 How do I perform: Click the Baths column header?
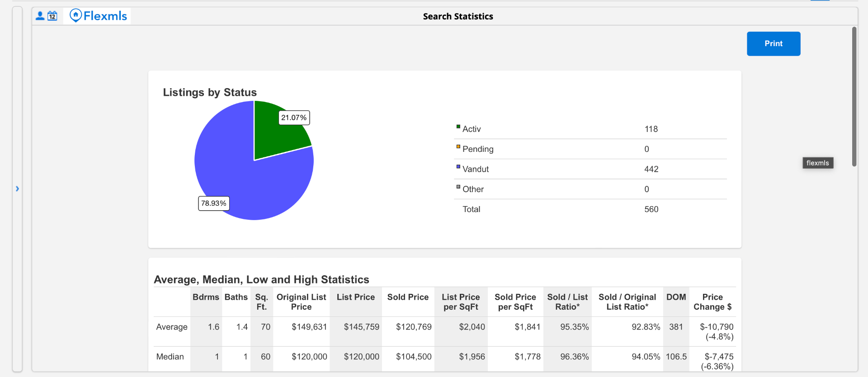click(236, 297)
